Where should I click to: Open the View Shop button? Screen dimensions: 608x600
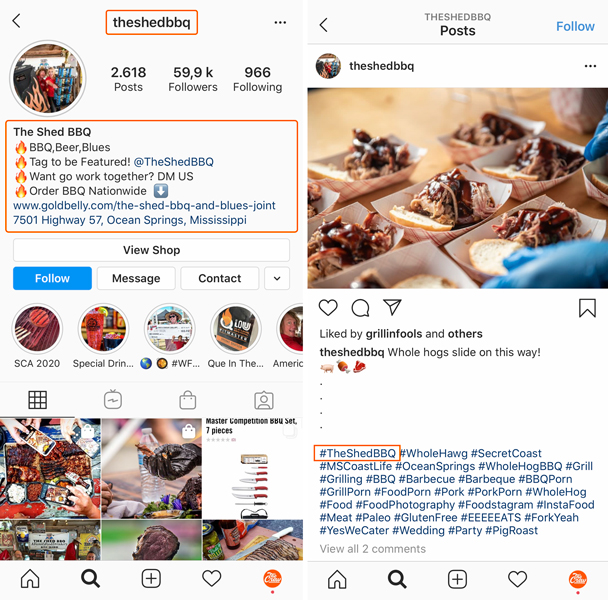coord(151,250)
